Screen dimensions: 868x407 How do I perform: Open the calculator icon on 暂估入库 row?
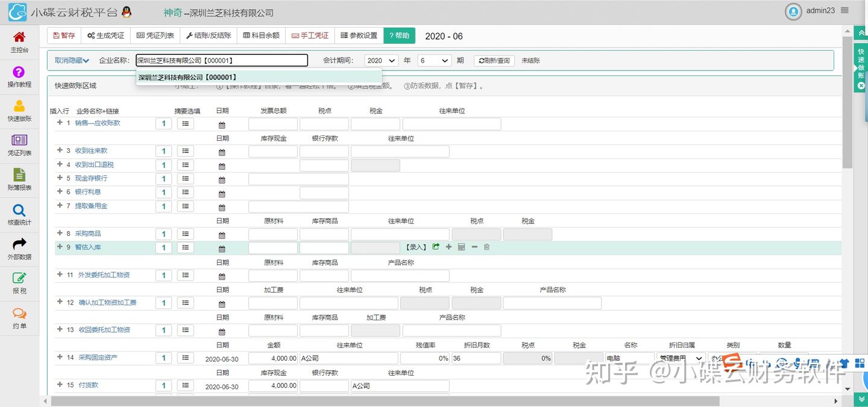pos(461,247)
